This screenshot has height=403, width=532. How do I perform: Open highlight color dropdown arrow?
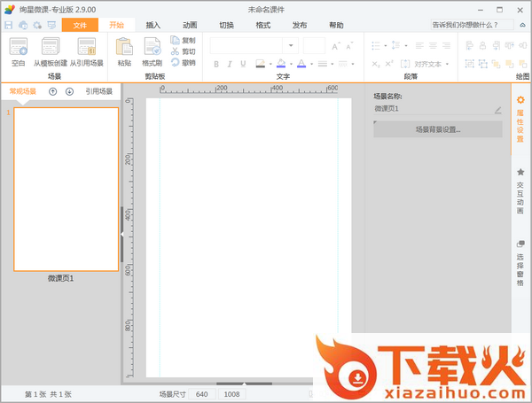[x=270, y=64]
